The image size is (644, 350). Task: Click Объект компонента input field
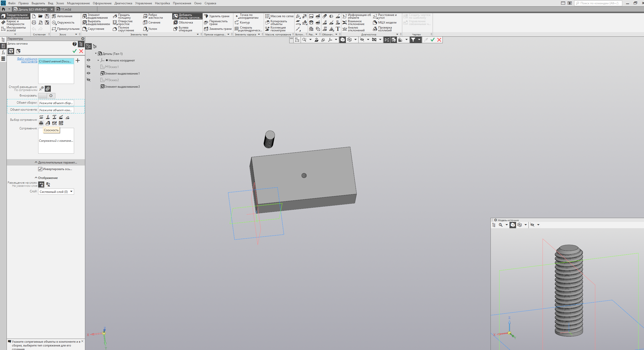click(56, 110)
